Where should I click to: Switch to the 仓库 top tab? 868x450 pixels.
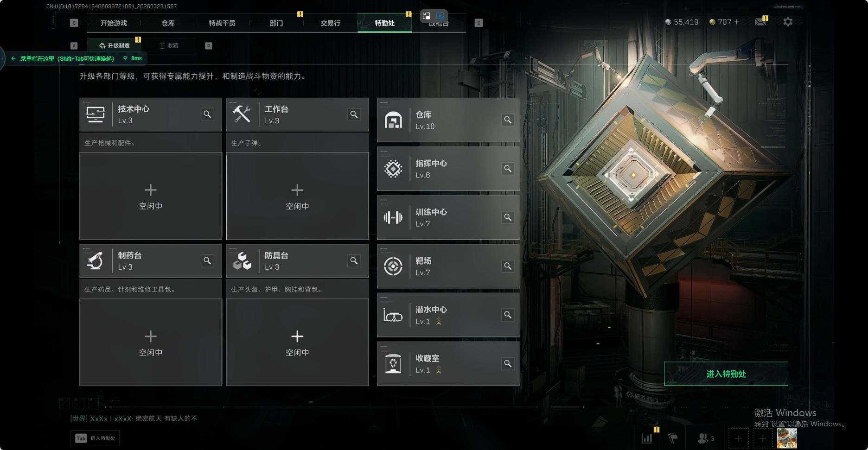[168, 23]
